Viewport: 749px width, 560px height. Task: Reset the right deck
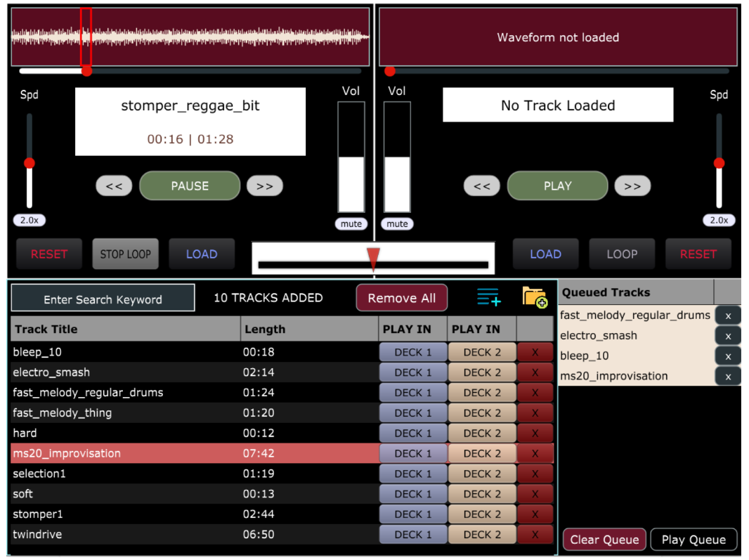tap(698, 254)
